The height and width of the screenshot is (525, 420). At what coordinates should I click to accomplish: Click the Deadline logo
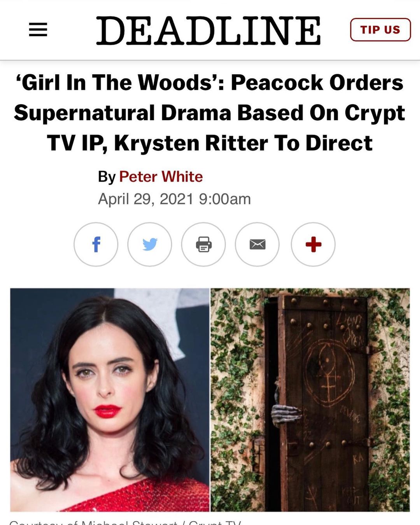(208, 30)
